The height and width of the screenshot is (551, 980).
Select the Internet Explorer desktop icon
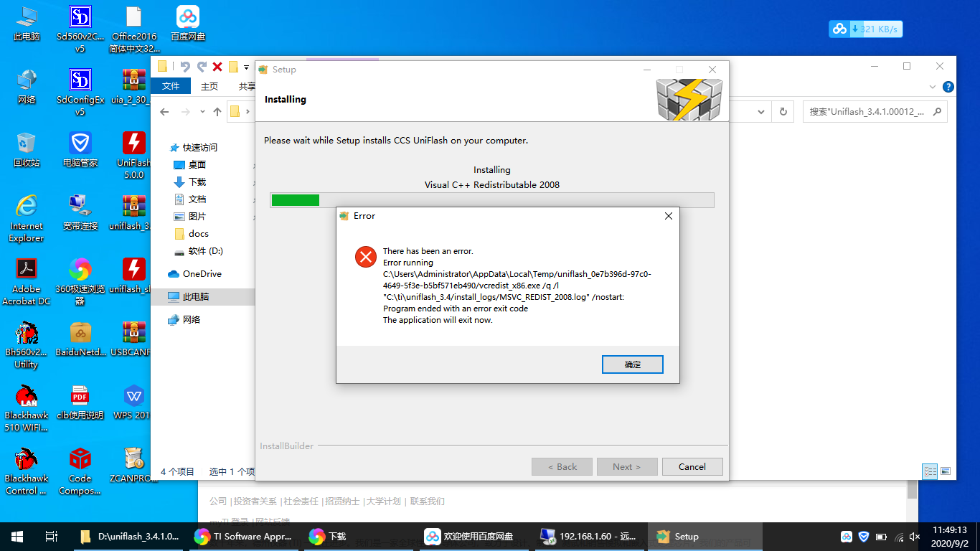click(27, 218)
